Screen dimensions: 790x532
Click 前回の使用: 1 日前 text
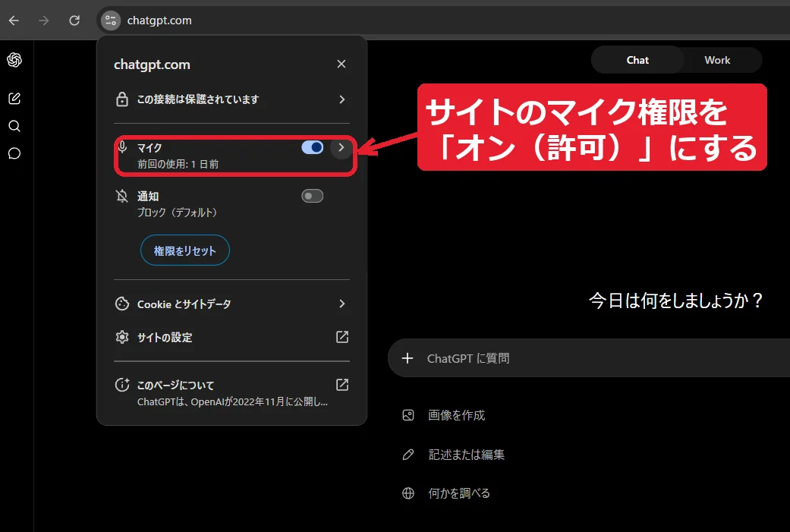(x=178, y=164)
